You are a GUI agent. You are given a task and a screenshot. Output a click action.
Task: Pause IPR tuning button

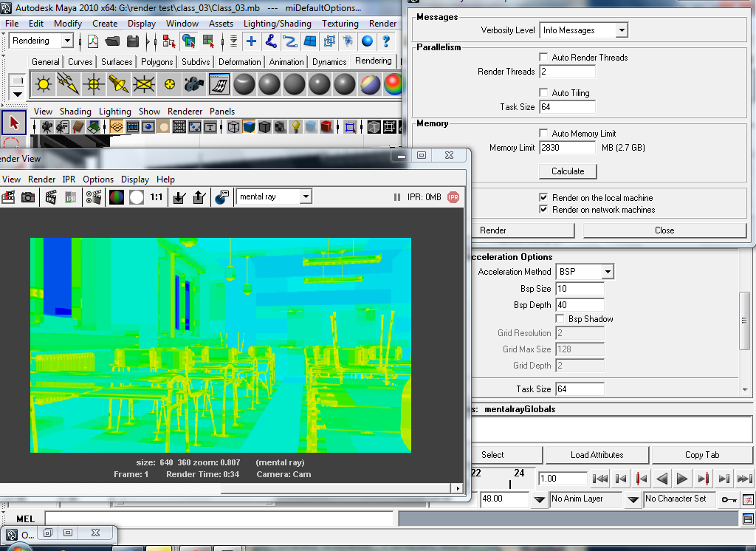(x=396, y=197)
